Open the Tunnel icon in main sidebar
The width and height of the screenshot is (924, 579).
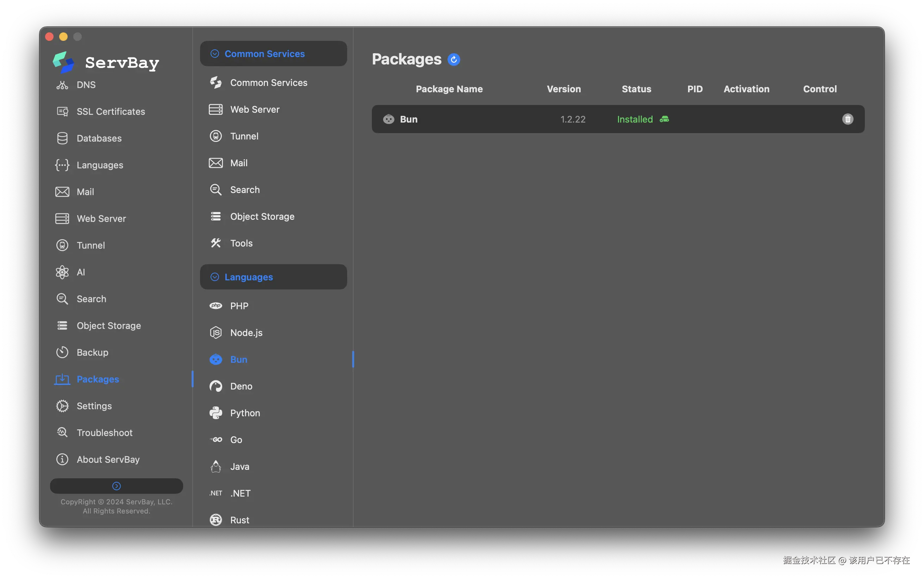coord(62,245)
